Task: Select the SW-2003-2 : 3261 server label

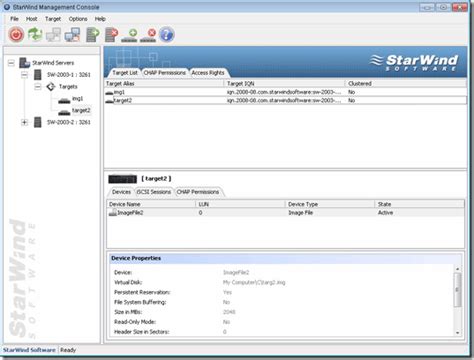Action: 69,122
